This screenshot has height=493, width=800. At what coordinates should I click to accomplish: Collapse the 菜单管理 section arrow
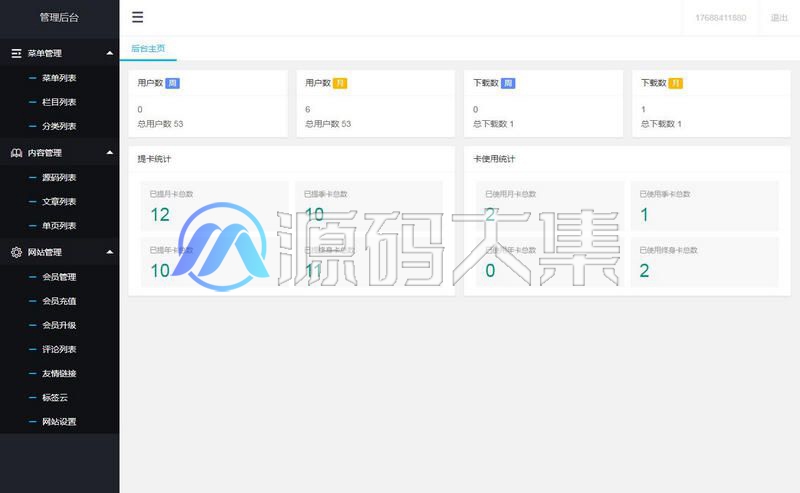tap(110, 53)
